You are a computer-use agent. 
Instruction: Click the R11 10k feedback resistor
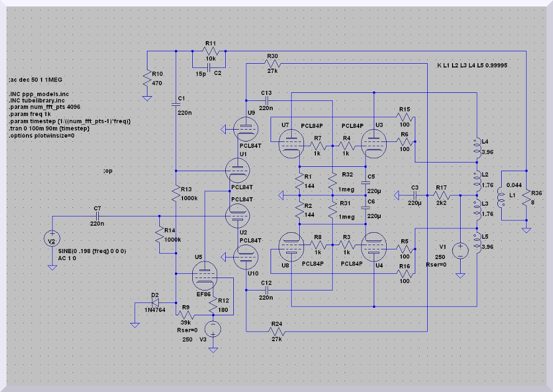[x=210, y=51]
